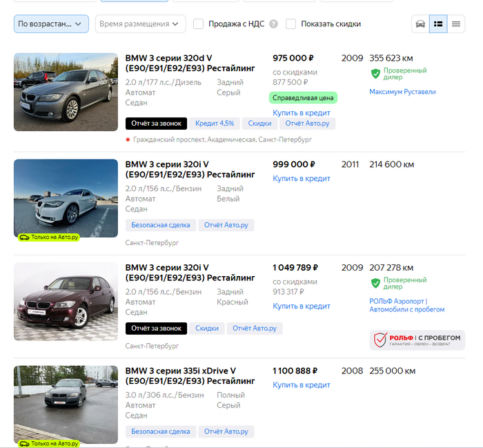Open the 'Максимум Руставели' dealer link
483x448 pixels.
(402, 92)
